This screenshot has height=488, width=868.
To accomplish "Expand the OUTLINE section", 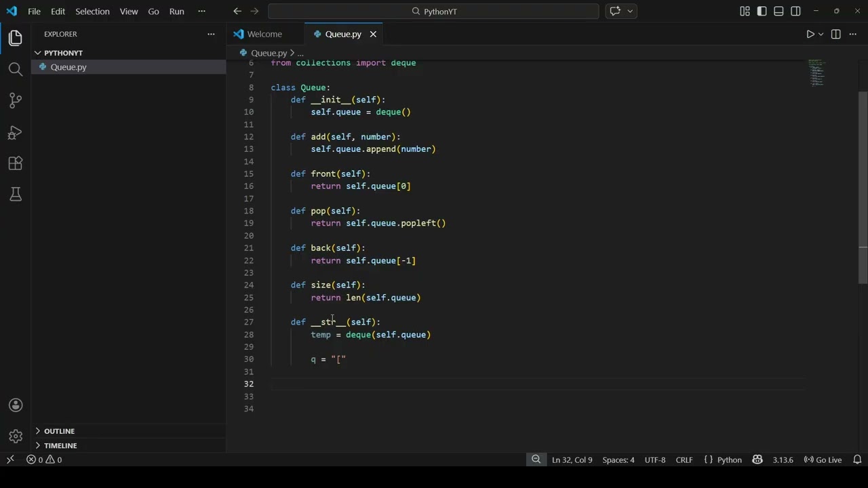I will (x=129, y=431).
